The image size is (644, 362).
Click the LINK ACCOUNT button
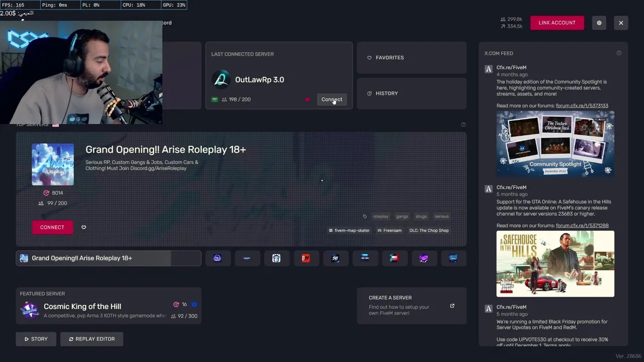coord(557,23)
